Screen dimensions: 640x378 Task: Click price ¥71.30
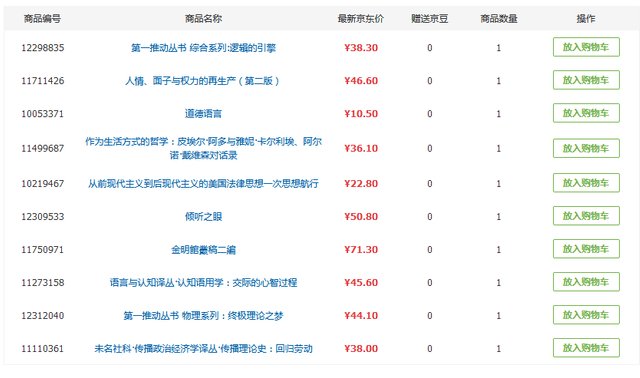click(x=361, y=249)
